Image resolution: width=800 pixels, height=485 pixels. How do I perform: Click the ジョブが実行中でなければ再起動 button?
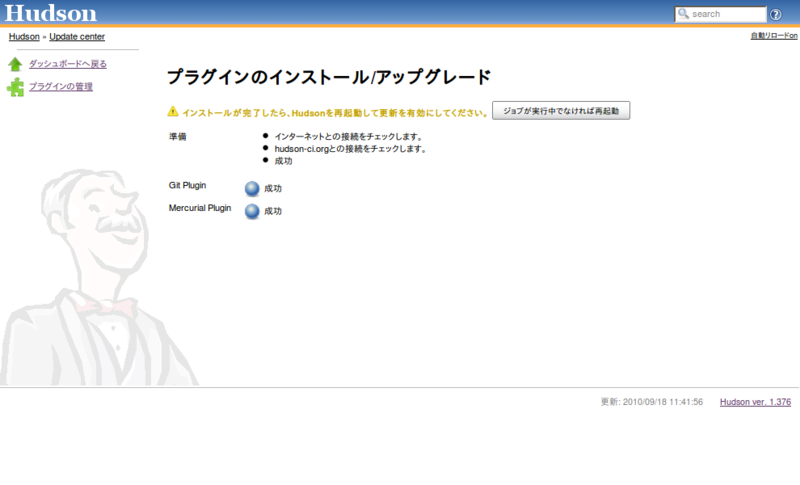561,111
